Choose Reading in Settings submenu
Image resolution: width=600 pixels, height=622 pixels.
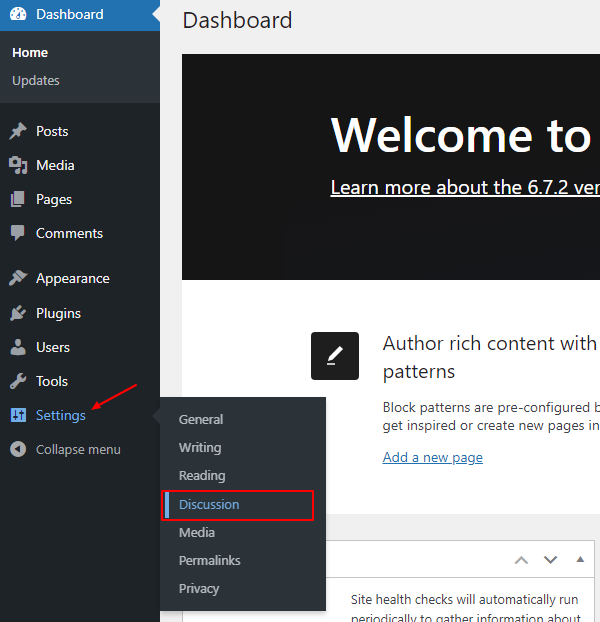click(202, 476)
